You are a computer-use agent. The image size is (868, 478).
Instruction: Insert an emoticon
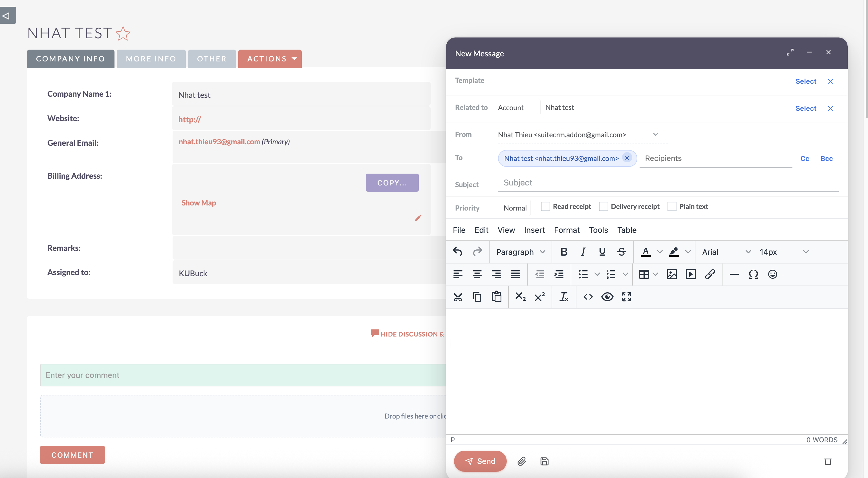coord(772,274)
